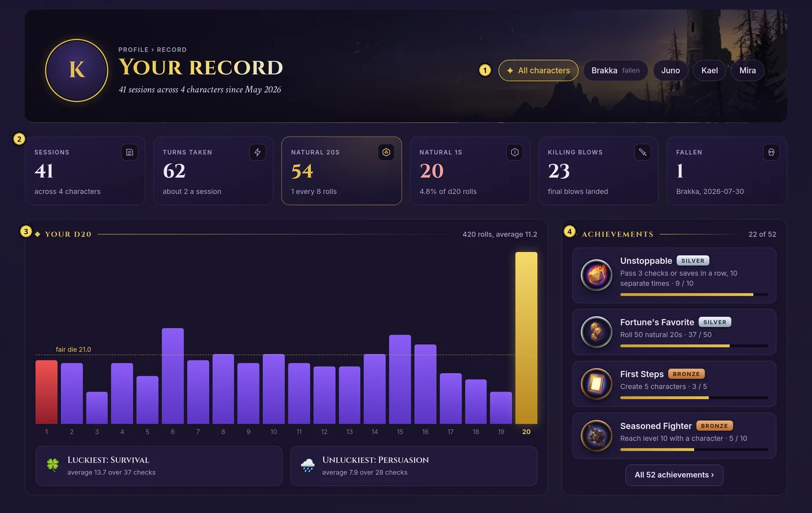
Task: Click the First Steps progress bar
Action: pos(694,398)
